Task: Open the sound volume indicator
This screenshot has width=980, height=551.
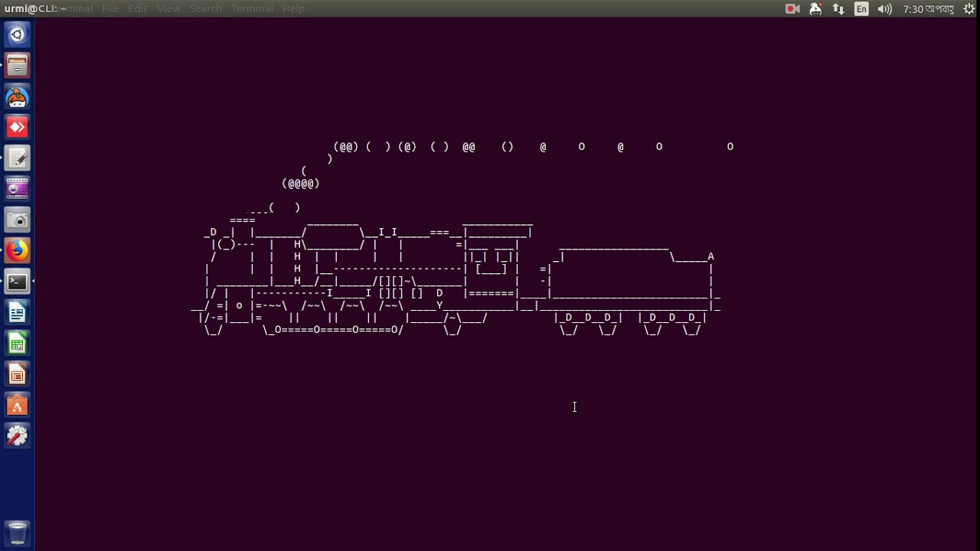Action: click(x=884, y=8)
